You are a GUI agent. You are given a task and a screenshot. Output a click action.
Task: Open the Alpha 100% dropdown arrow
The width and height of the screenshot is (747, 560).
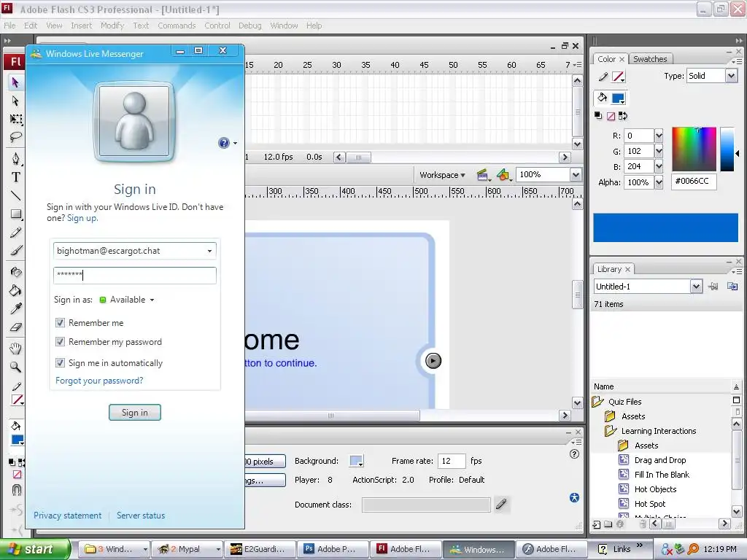tap(659, 182)
